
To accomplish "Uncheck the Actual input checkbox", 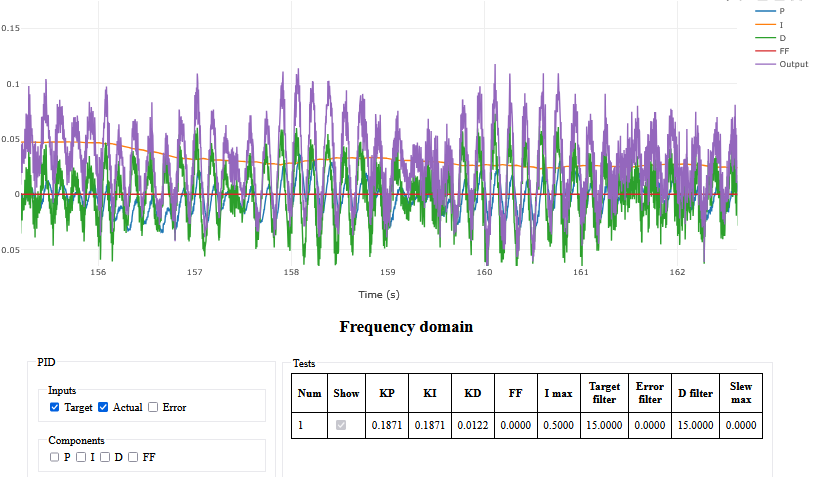I will [104, 408].
